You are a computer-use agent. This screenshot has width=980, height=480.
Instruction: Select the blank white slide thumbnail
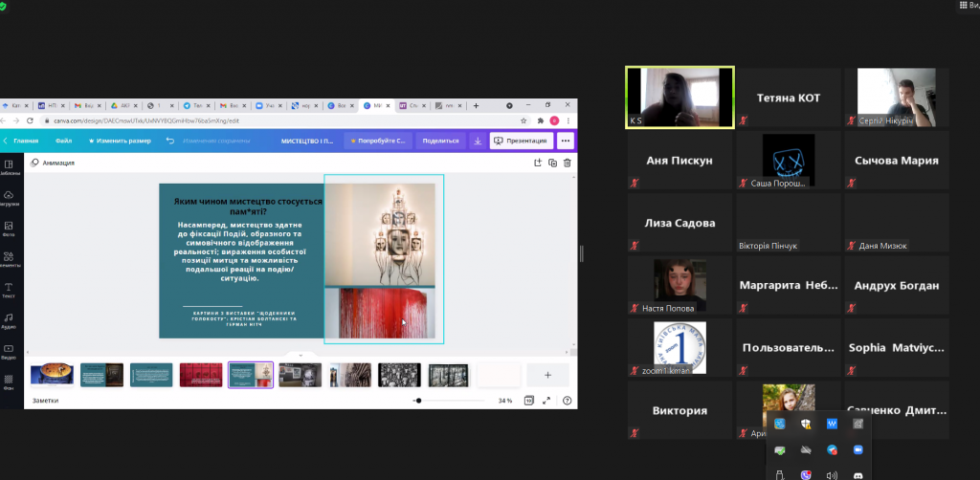(x=498, y=375)
